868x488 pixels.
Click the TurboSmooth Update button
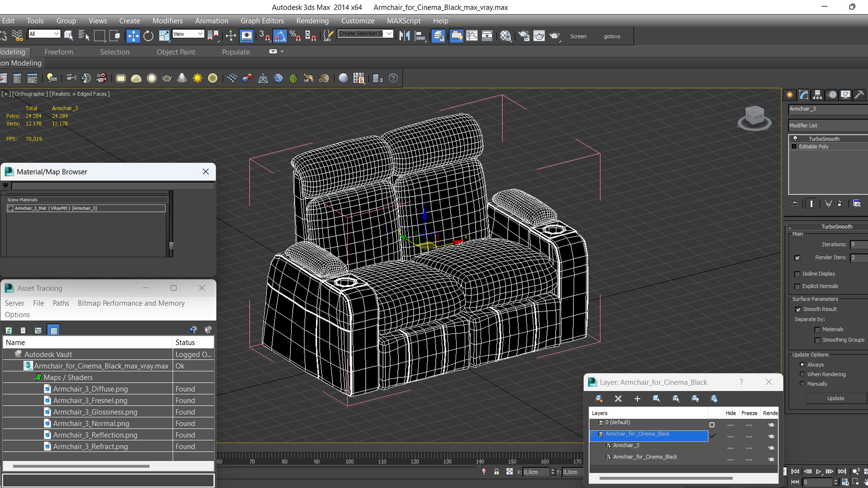click(x=836, y=398)
